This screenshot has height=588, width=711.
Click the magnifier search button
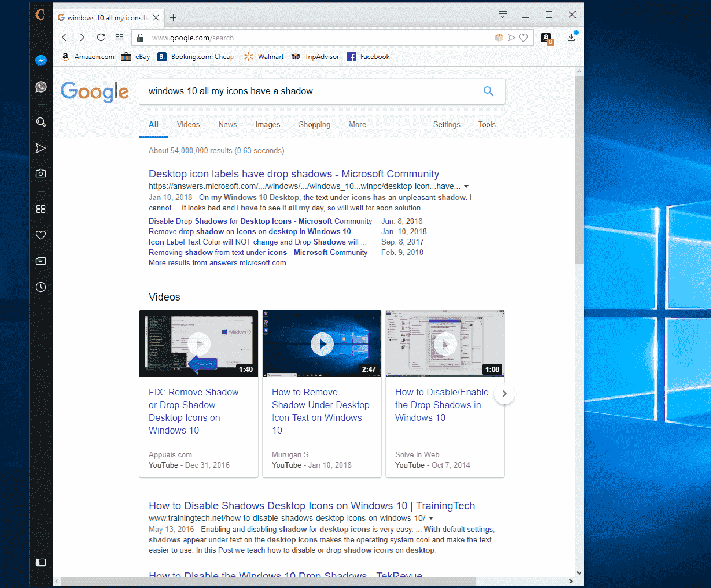(x=488, y=91)
